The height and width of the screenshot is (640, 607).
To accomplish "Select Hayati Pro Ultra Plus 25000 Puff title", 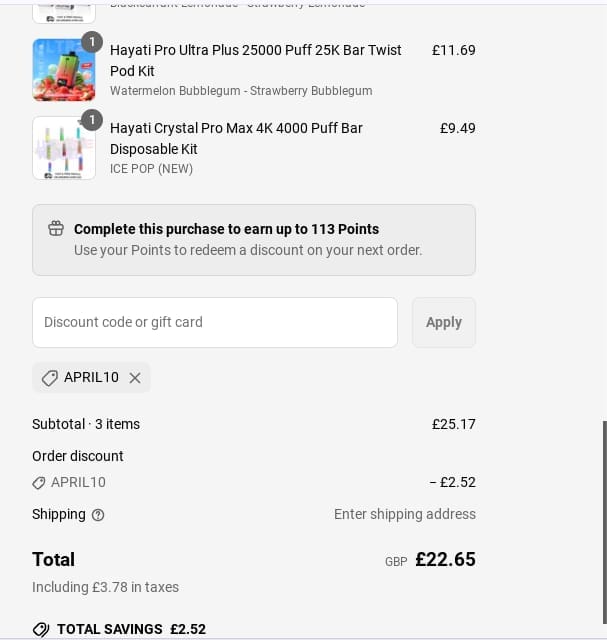I will click(x=256, y=60).
